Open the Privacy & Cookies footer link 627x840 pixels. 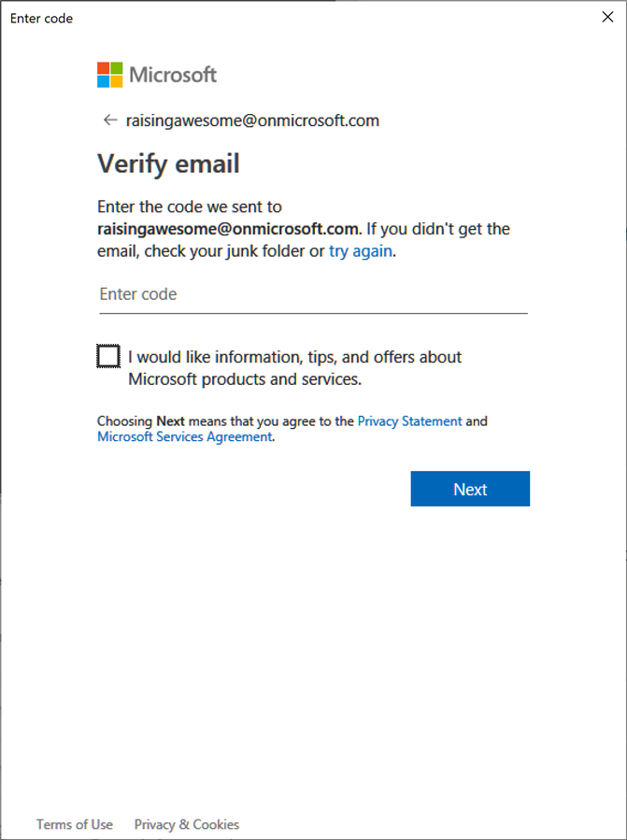[187, 824]
